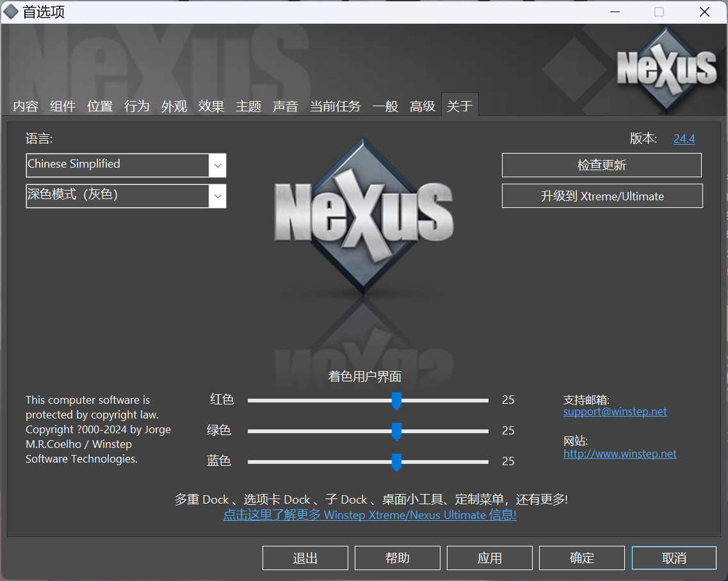
Task: Confirm changes with the 确定 button
Action: (581, 557)
